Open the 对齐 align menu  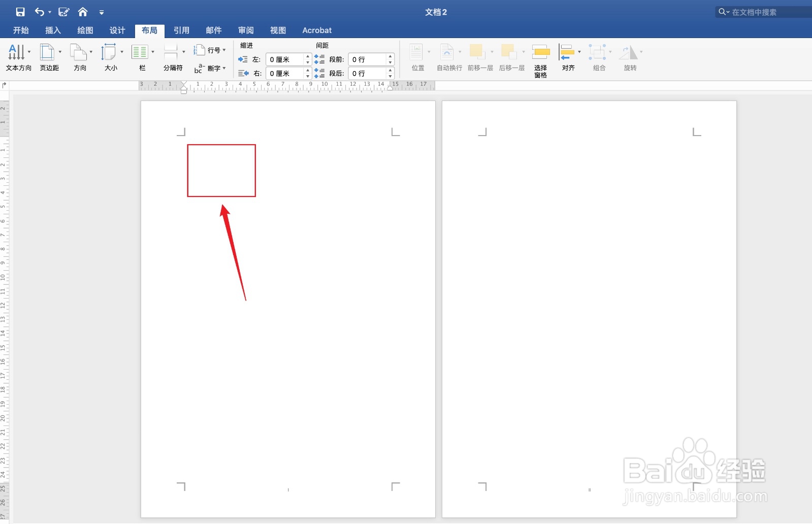[x=568, y=57]
